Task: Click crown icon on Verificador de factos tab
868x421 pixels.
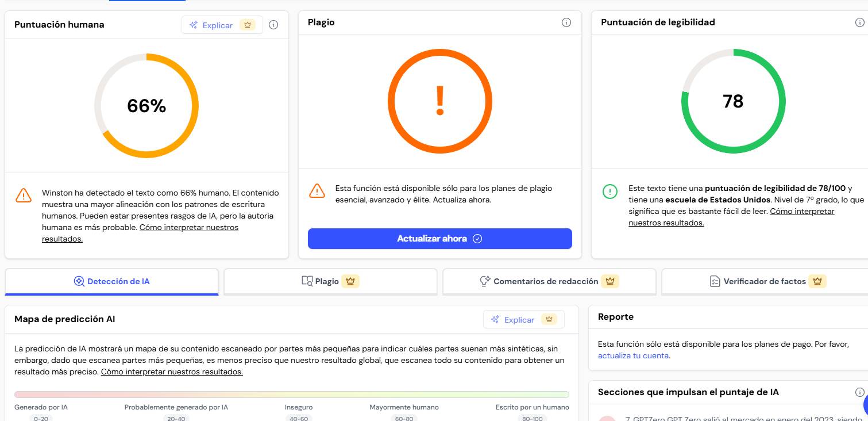Action: click(817, 281)
